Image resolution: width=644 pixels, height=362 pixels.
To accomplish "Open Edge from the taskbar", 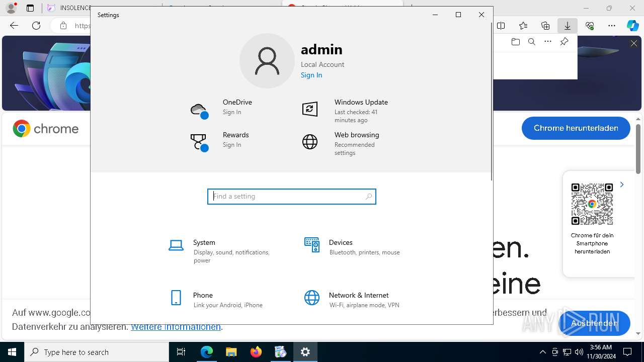I will (x=207, y=352).
